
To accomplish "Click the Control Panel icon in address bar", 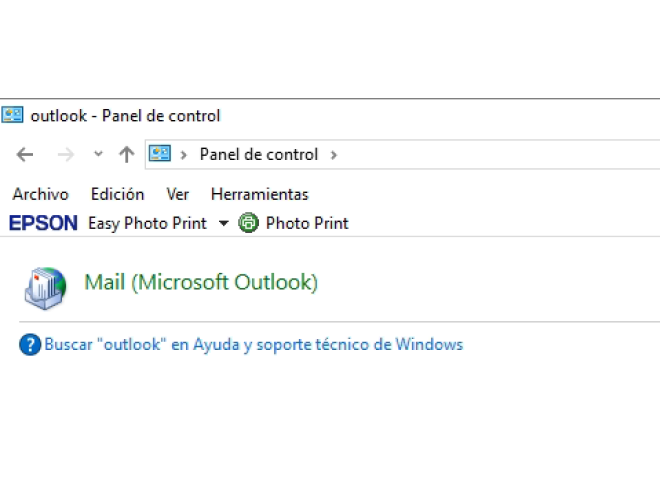I will coord(160,154).
